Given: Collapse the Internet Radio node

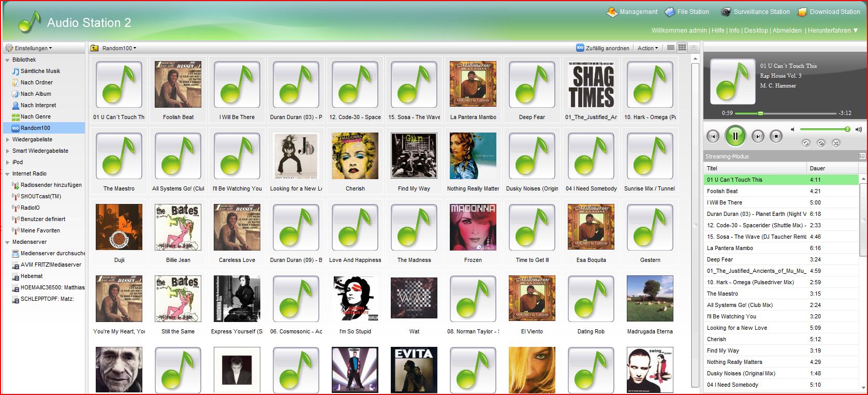Looking at the screenshot, I should coord(7,174).
